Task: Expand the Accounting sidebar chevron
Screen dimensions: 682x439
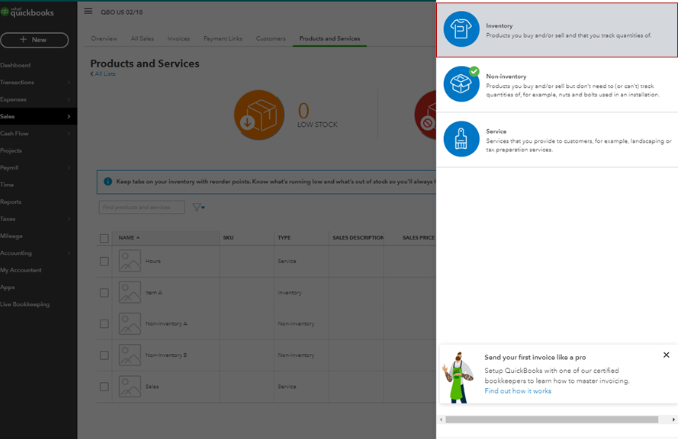Action: tap(69, 253)
